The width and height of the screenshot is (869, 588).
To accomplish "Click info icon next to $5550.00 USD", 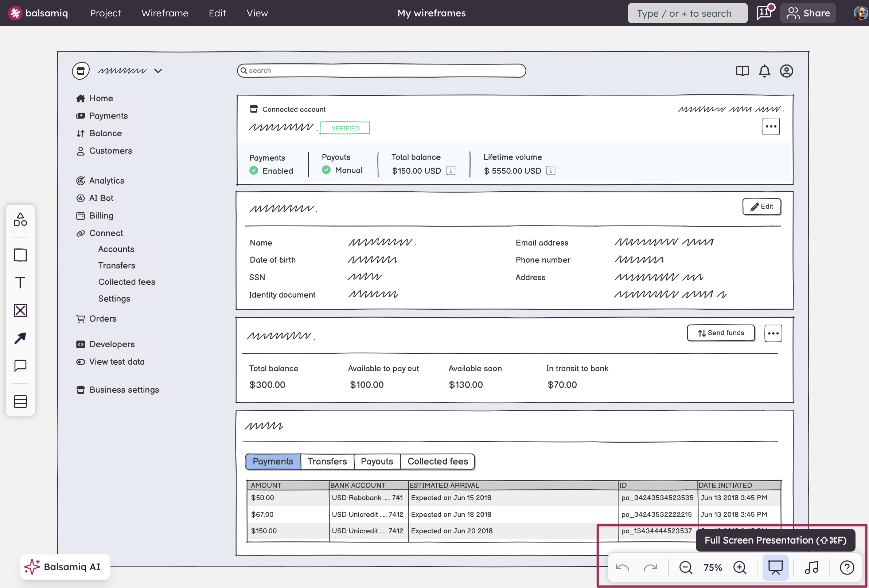I will tap(551, 170).
